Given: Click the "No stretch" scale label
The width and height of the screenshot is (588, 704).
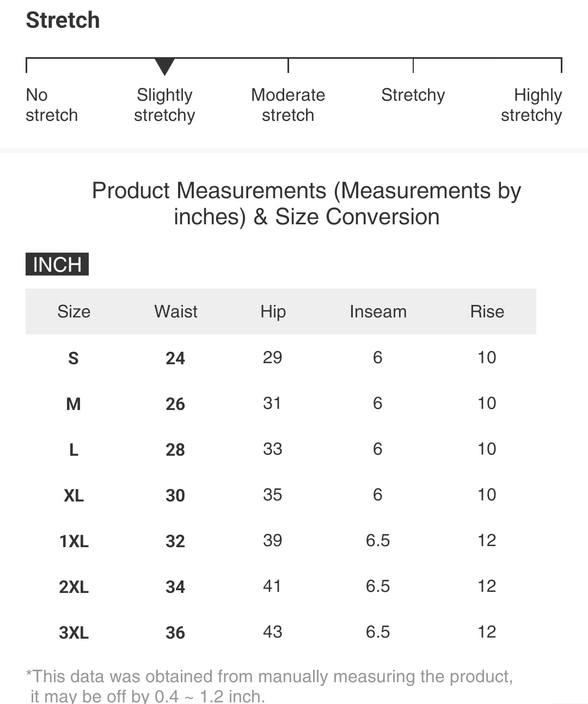Looking at the screenshot, I should point(52,105).
